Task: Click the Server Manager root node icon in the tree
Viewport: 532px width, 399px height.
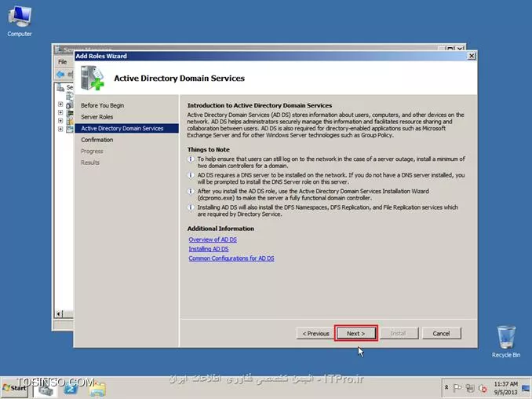Action: point(60,88)
